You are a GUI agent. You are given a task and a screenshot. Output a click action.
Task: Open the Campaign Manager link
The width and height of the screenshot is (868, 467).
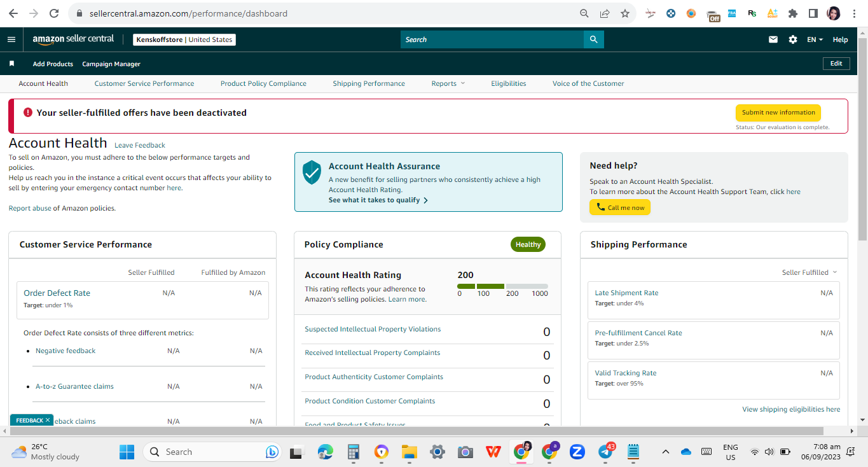(111, 64)
